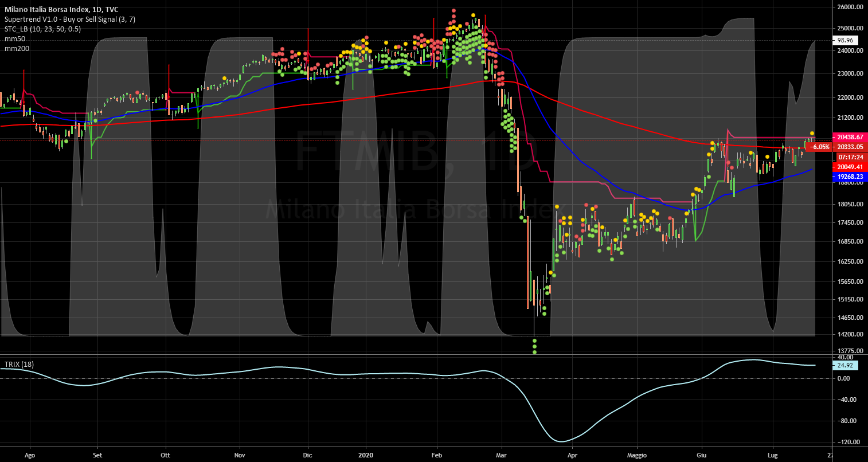Click the 2020 year label on time axis
The image size is (868, 462).
pyautogui.click(x=365, y=455)
